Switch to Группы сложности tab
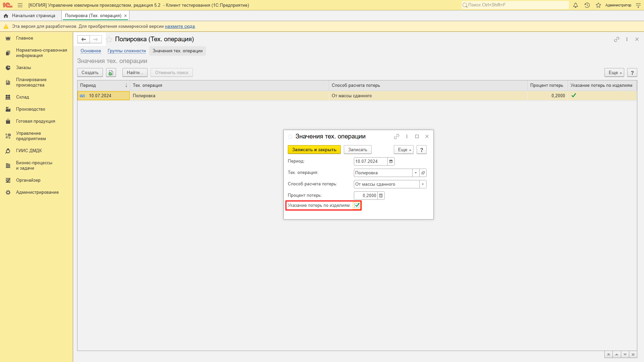This screenshot has width=644, height=362. [127, 51]
